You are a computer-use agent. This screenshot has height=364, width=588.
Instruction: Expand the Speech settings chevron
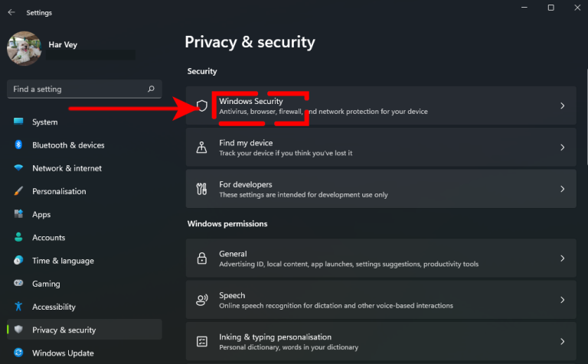pos(562,300)
